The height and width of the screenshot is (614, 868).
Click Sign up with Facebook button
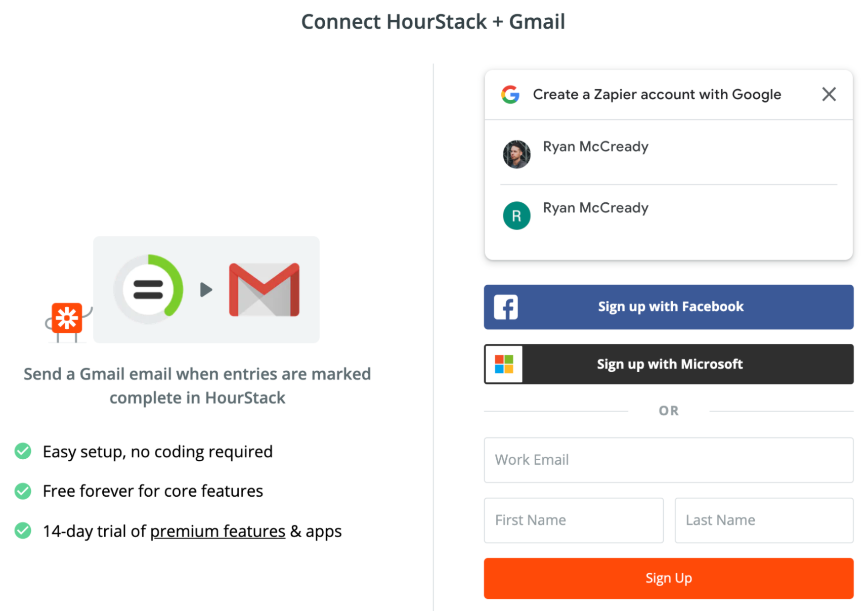pos(670,307)
